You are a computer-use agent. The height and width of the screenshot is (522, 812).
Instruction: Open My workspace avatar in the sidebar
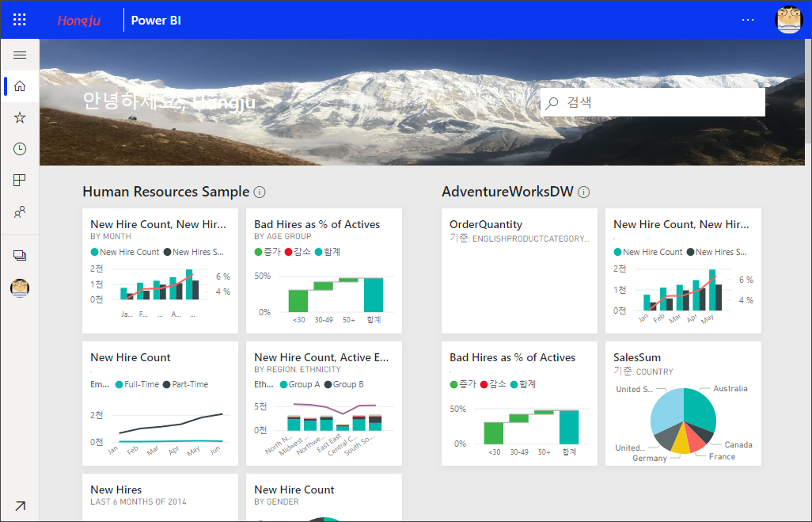click(x=20, y=288)
